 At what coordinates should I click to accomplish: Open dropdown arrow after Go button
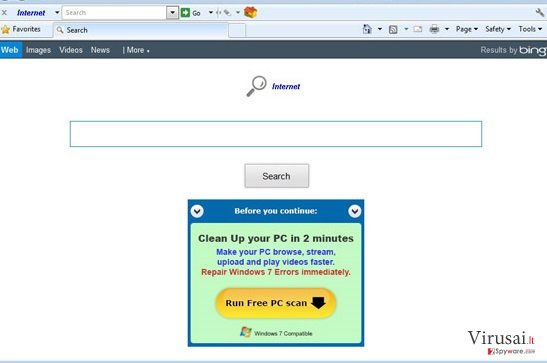click(x=211, y=13)
